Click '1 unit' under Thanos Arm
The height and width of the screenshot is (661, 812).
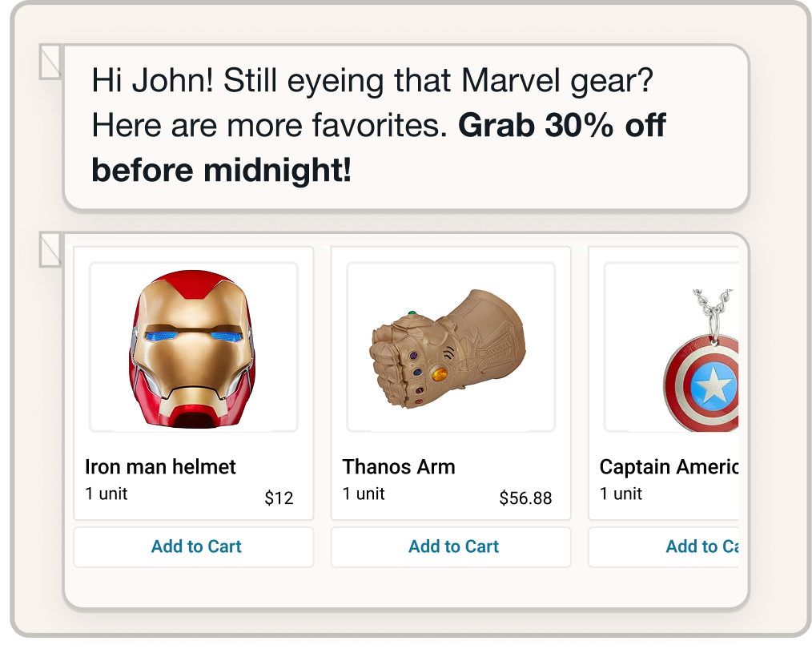click(364, 494)
